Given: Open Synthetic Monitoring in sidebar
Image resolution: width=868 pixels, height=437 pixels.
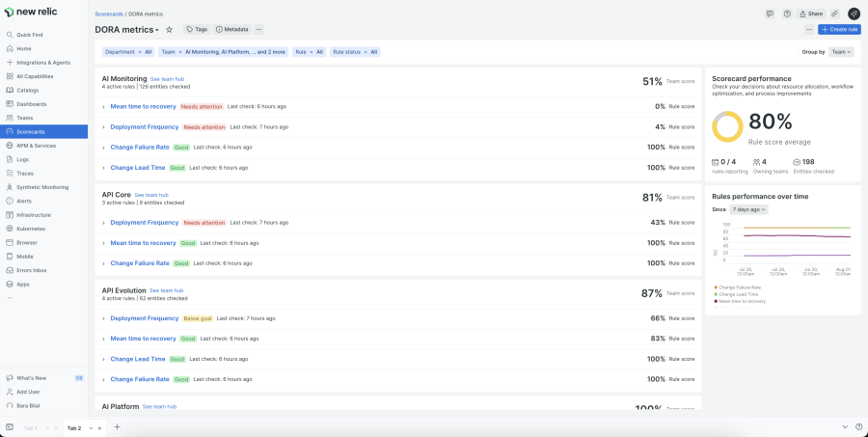Looking at the screenshot, I should click(43, 187).
